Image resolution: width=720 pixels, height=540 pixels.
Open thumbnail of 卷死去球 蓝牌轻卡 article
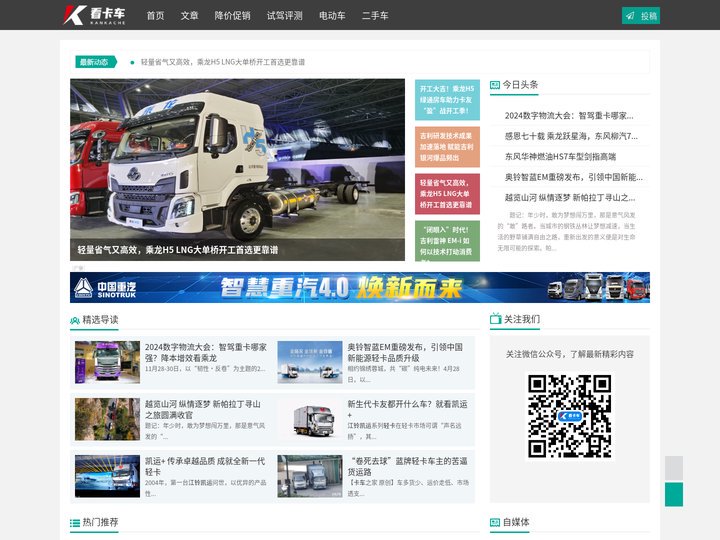point(310,476)
